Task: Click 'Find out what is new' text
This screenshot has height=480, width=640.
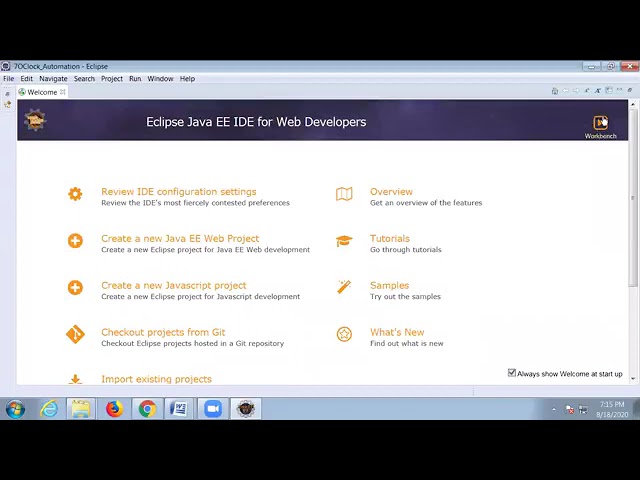Action: tap(407, 344)
